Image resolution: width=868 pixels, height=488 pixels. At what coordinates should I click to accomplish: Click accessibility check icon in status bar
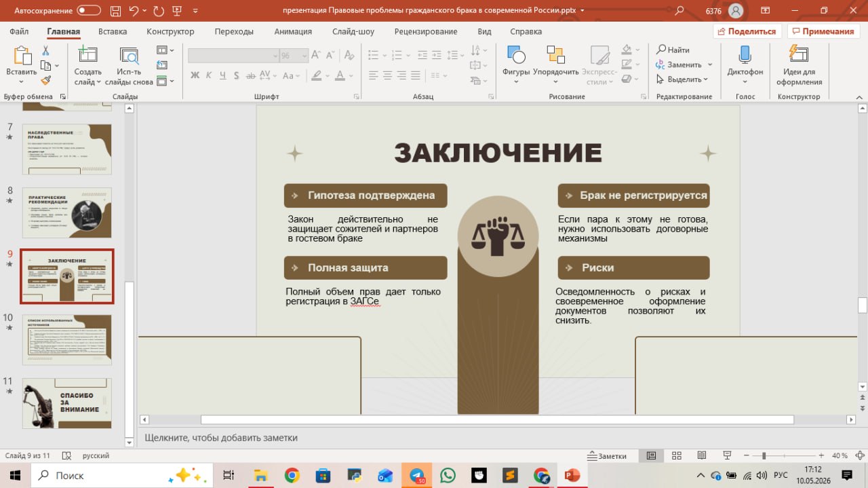(x=68, y=455)
